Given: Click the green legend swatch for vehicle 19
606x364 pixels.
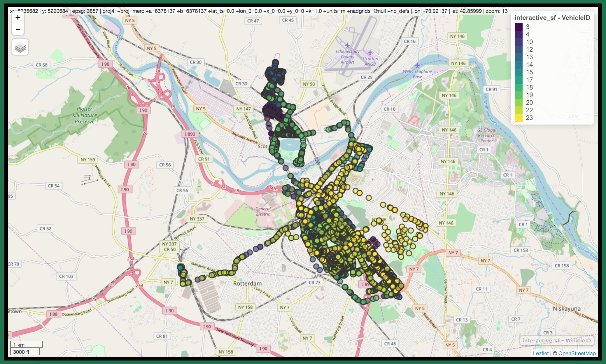Looking at the screenshot, I should [519, 95].
